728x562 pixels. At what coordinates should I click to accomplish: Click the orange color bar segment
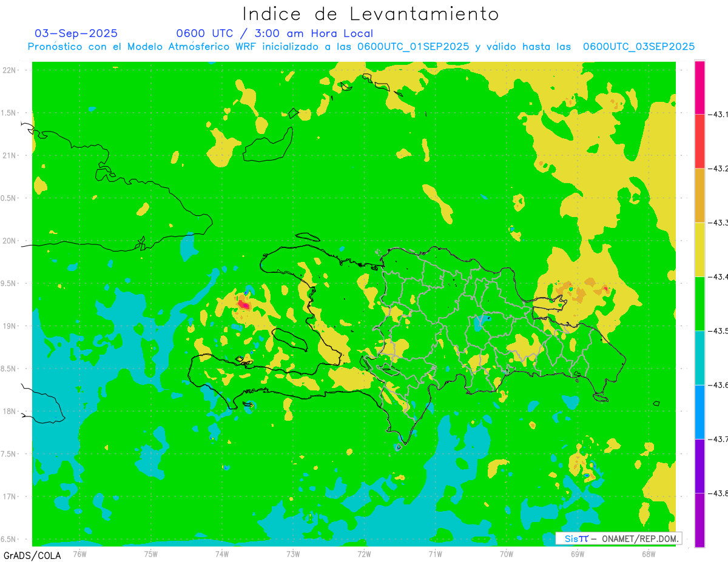pyautogui.click(x=699, y=195)
